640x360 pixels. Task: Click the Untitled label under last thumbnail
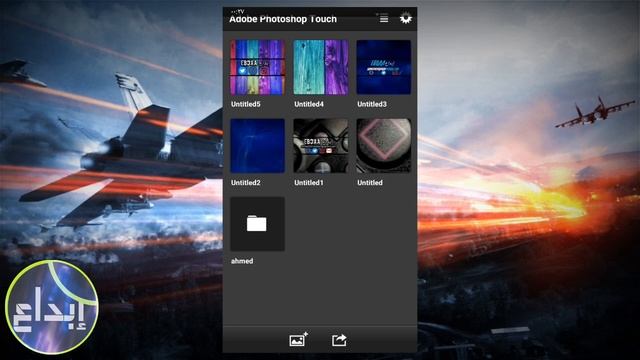[x=370, y=182]
